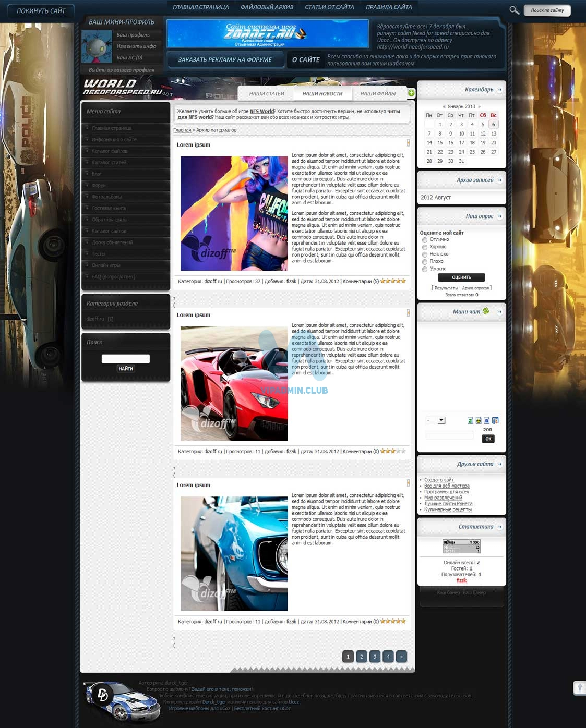The width and height of the screenshot is (586, 728).
Task: Go to page 4 in pagination
Action: click(x=388, y=657)
